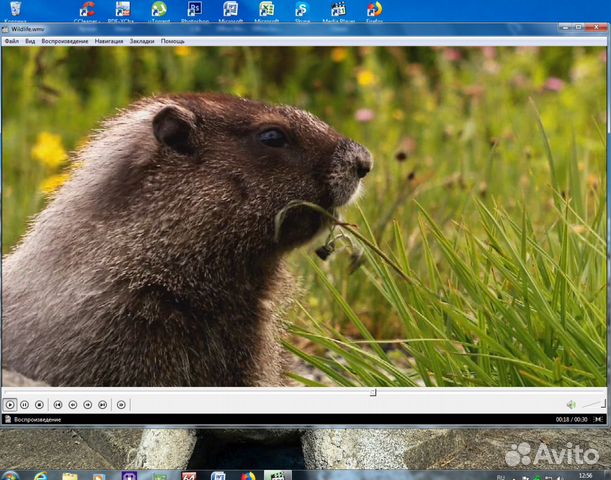Pause the Wildlife video

[x=24, y=405]
